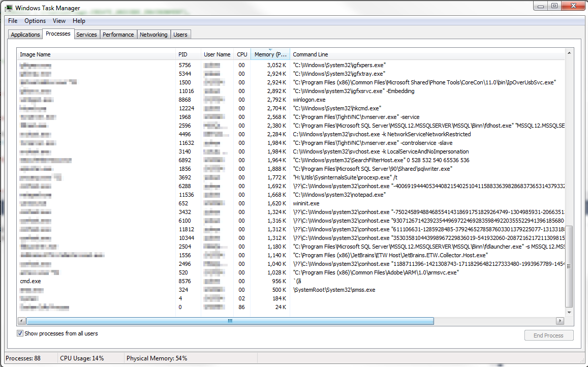Viewport: 588px width, 367px height.
Task: Click the conhost row with PID 11812
Action: coord(291,229)
